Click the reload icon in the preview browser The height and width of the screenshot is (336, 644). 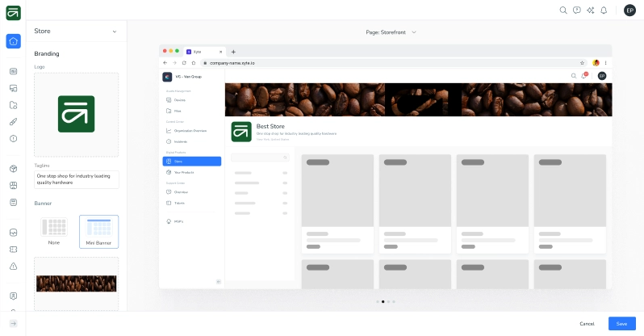pos(184,63)
